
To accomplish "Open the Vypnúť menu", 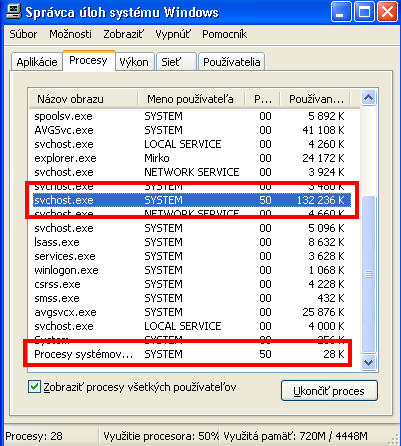I will pos(173,34).
